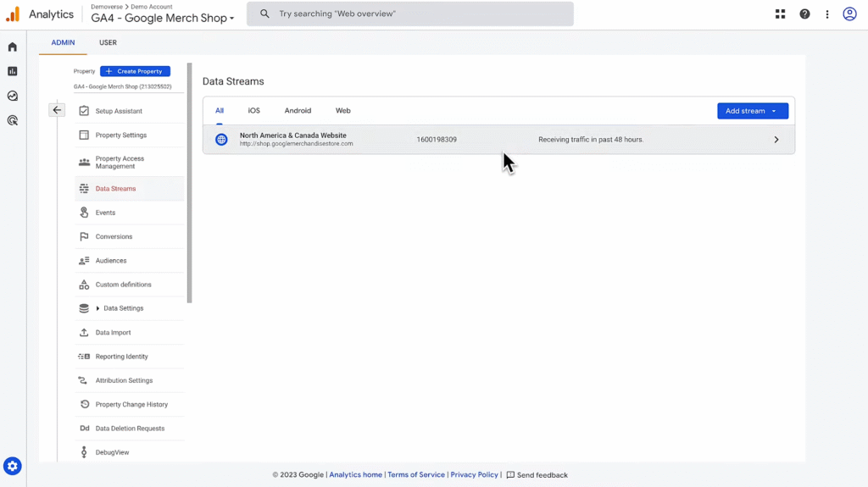
Task: Click the DebugView icon
Action: (84, 452)
